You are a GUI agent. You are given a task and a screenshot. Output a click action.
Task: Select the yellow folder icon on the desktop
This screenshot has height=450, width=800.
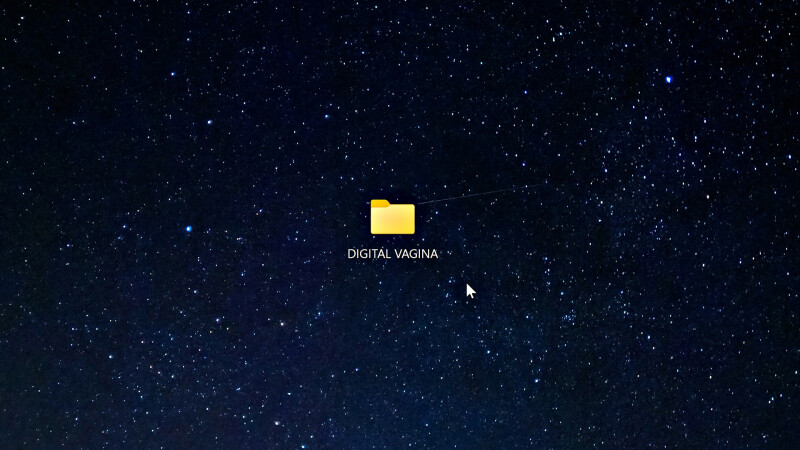[x=392, y=217]
